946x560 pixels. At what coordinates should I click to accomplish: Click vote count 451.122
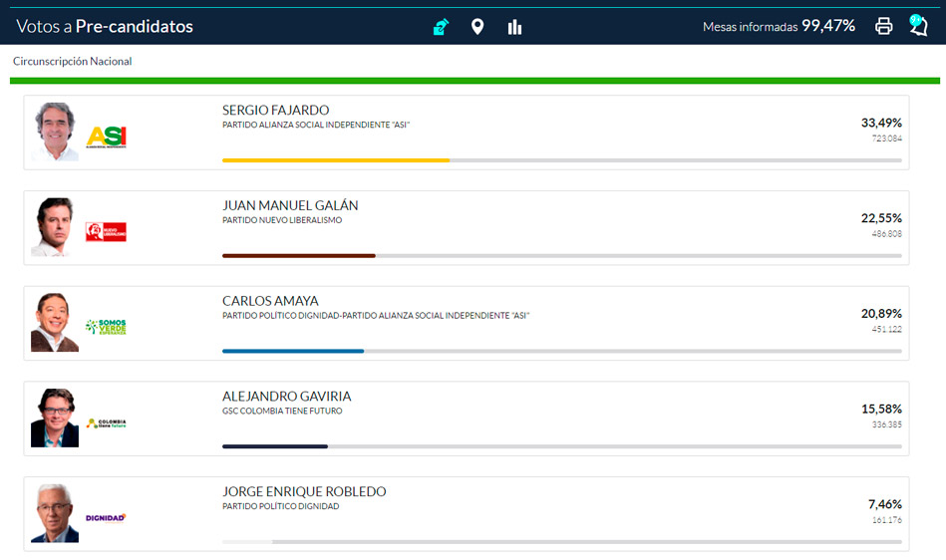pos(887,329)
